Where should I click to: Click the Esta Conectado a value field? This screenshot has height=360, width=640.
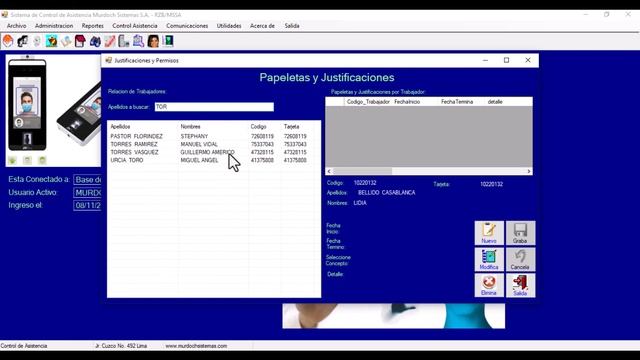click(87, 180)
